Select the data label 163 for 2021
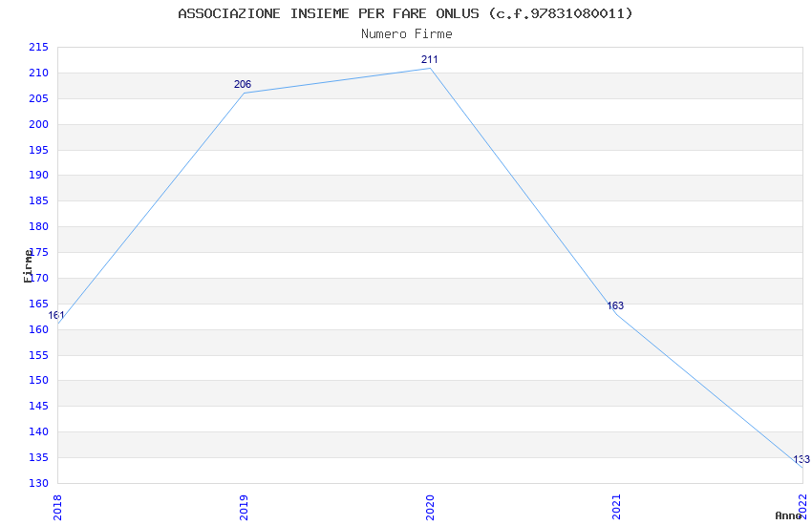This screenshot has width=812, height=525. point(615,305)
